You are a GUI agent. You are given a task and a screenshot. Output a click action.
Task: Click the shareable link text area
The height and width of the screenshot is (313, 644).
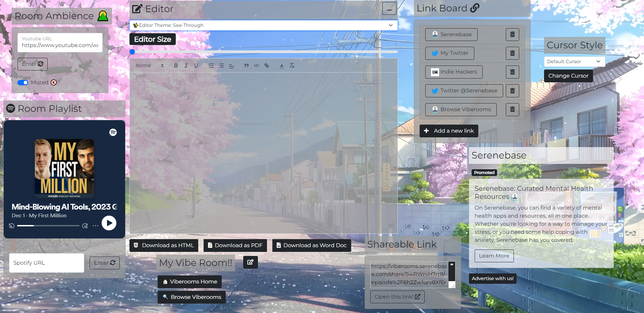click(409, 274)
